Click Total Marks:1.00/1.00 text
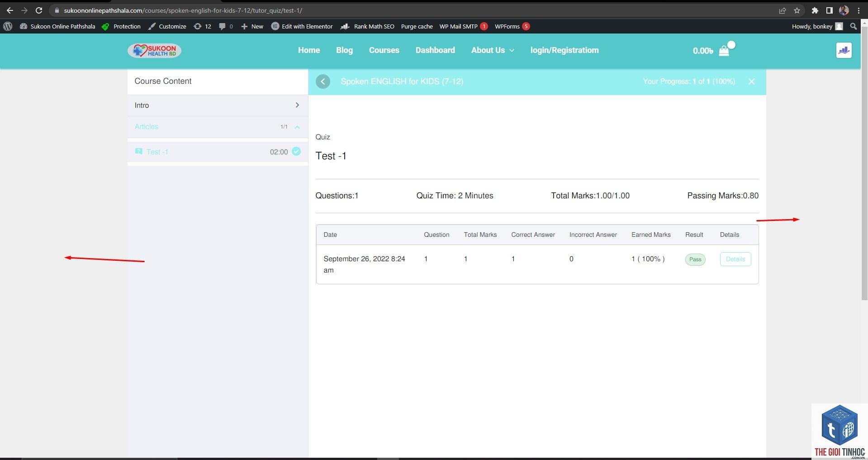Screen dimensions: 868x460 coord(590,196)
